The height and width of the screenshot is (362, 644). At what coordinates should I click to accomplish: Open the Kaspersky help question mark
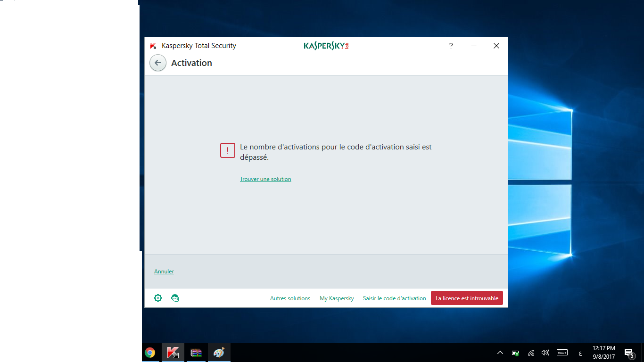(x=451, y=46)
